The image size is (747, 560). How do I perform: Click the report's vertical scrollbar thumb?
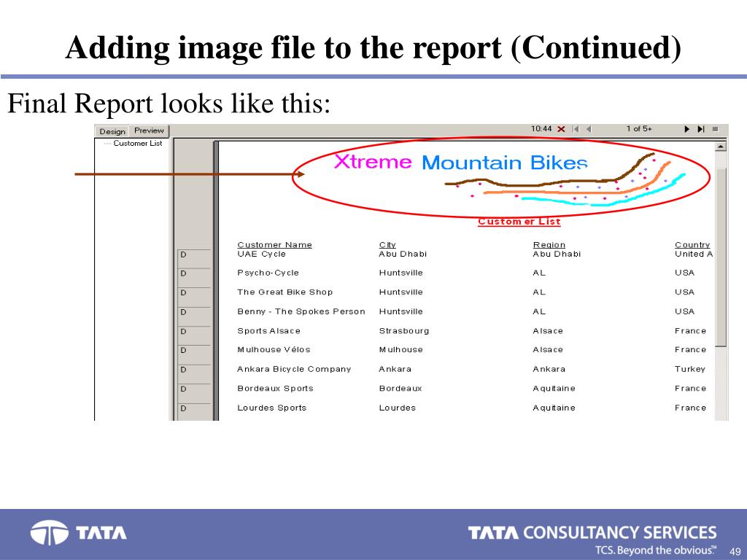[x=721, y=256]
